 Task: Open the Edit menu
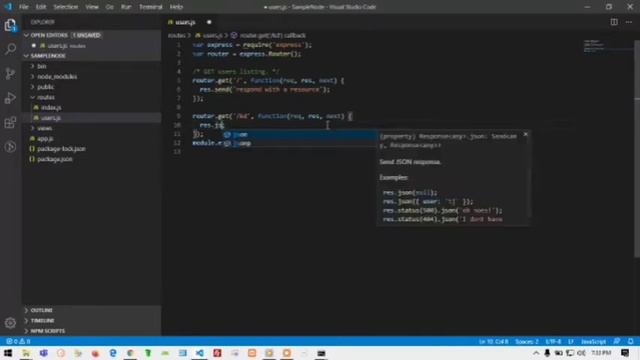tap(41, 7)
